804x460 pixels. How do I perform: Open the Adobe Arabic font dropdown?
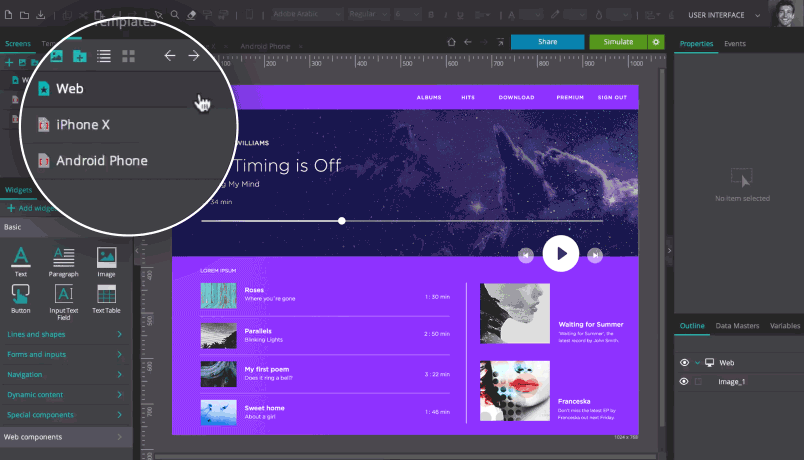(307, 14)
